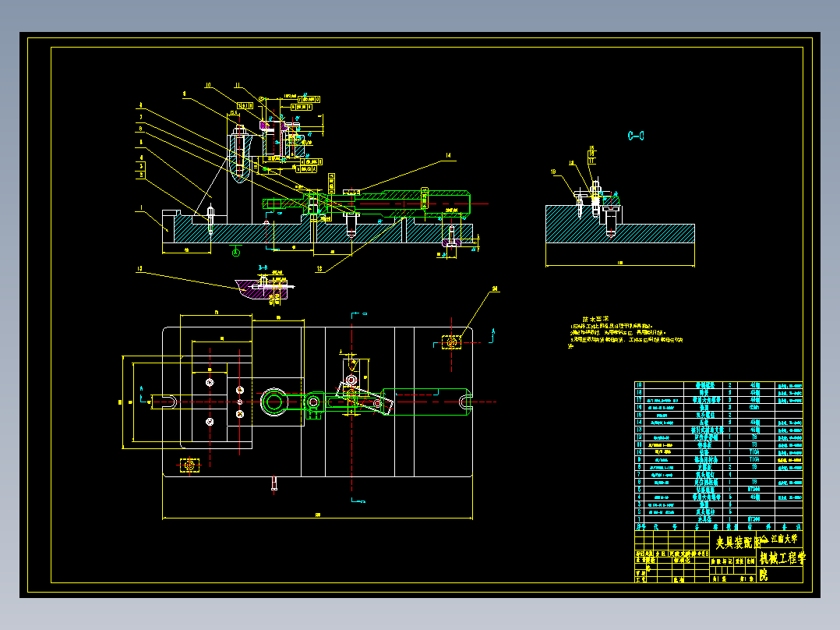The height and width of the screenshot is (630, 840).
Task: Click section mark A right of plan view
Action: pyautogui.click(x=493, y=331)
